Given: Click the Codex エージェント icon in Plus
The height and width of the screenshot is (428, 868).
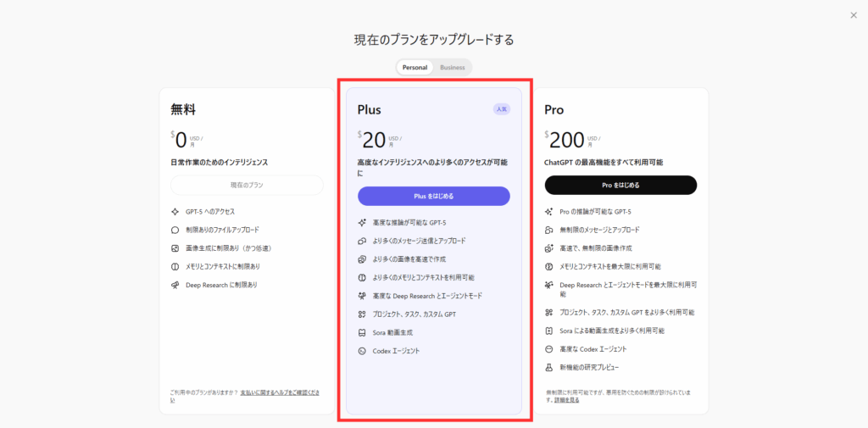Looking at the screenshot, I should [x=362, y=351].
